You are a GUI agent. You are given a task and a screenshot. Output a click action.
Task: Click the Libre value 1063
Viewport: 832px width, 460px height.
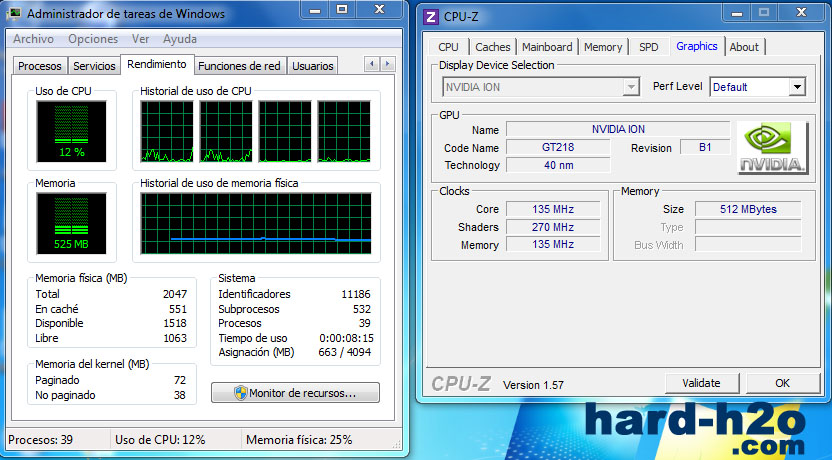pos(175,338)
